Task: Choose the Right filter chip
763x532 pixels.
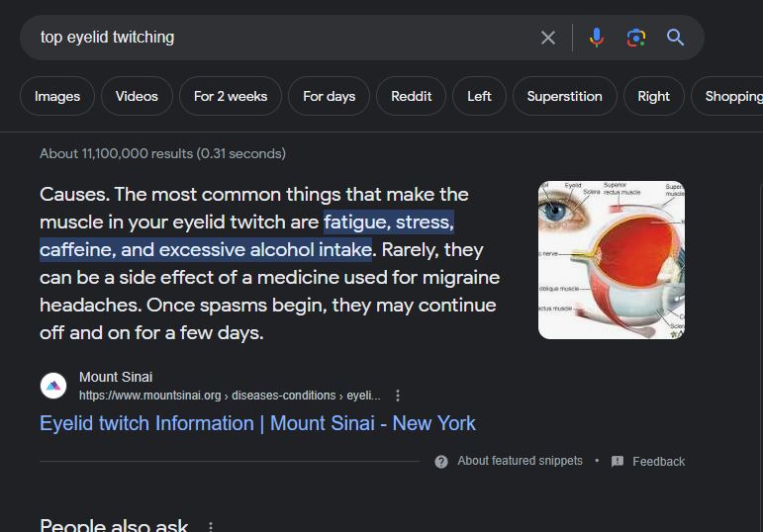Action: click(x=653, y=96)
